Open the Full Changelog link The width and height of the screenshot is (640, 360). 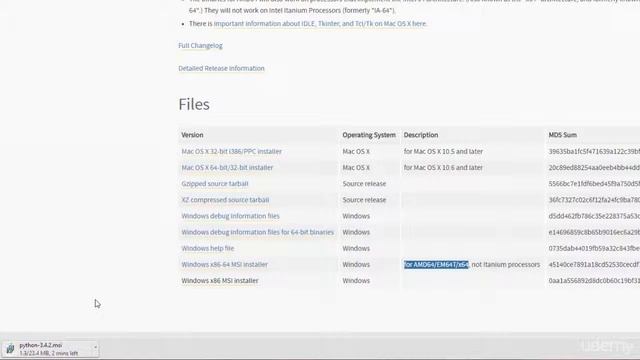(x=200, y=46)
